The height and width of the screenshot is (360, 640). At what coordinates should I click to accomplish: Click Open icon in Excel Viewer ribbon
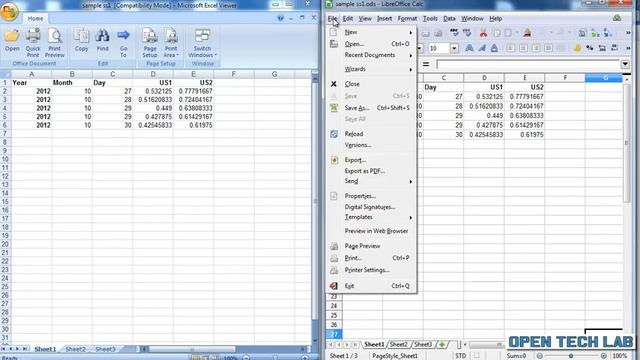(12, 41)
